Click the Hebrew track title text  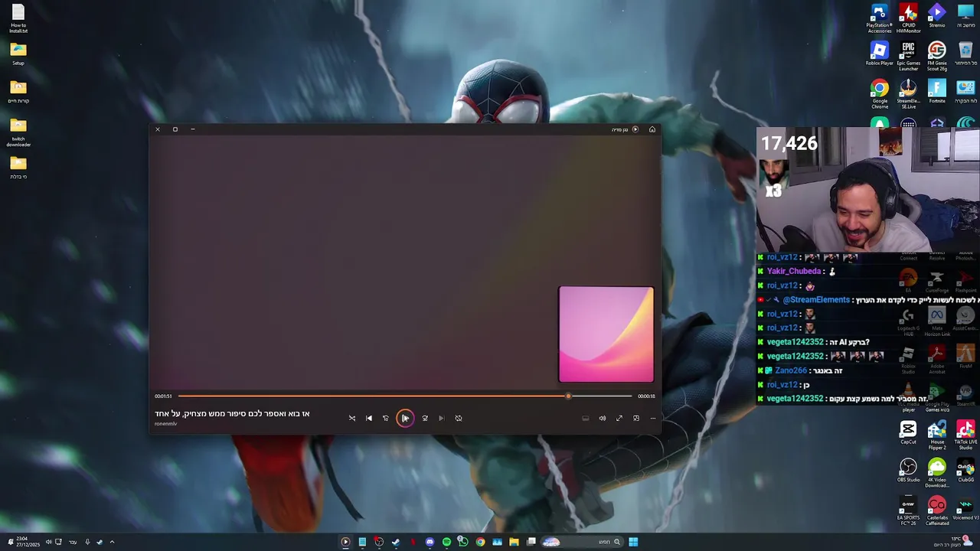pyautogui.click(x=232, y=413)
